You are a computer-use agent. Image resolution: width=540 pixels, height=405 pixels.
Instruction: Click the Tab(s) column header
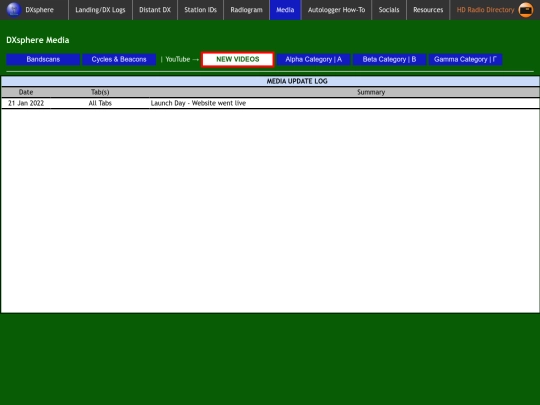[100, 92]
